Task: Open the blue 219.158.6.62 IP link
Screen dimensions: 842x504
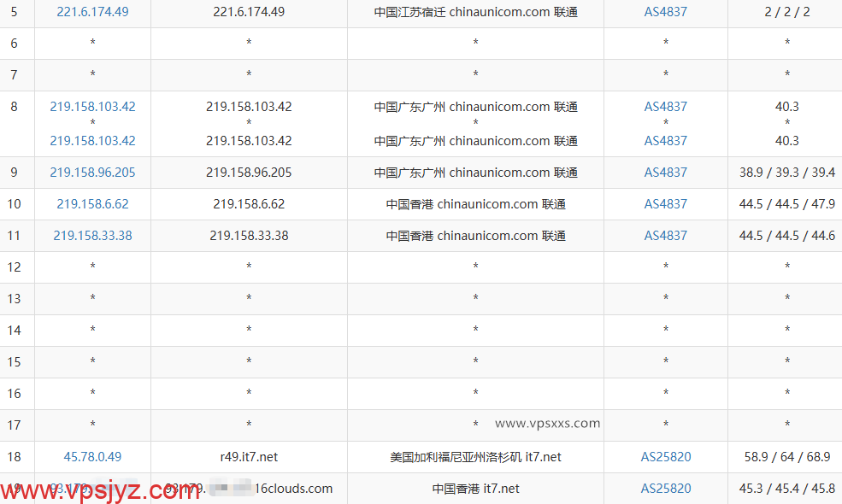Action: 92,204
